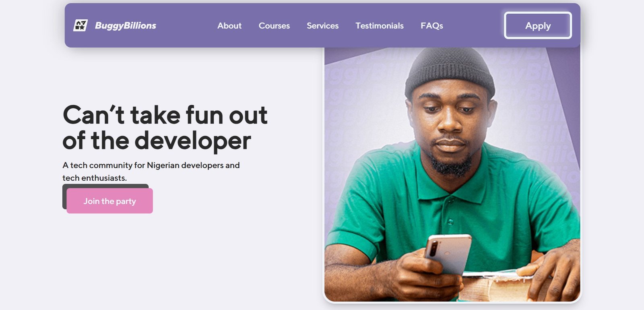
Task: Open the Testimonials nav link
Action: click(x=380, y=25)
